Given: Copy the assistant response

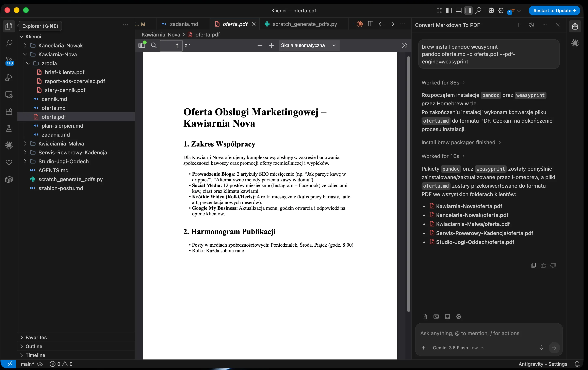Looking at the screenshot, I should click(534, 265).
